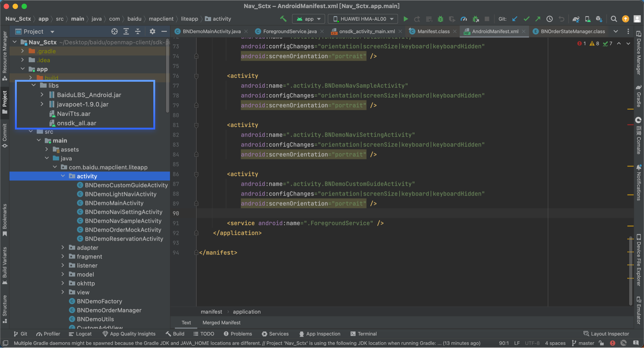Show Git history clock icon

point(549,19)
